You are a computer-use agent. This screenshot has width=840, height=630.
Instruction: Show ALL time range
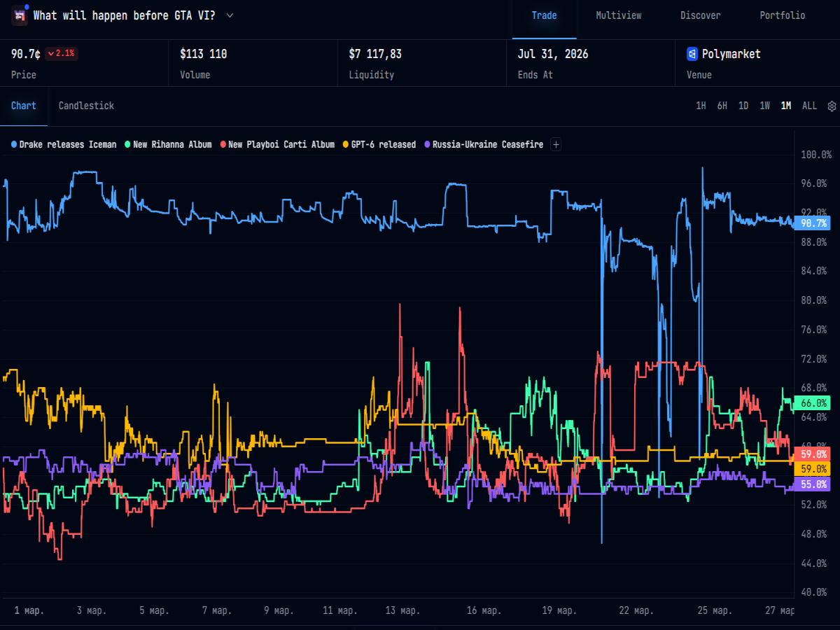coord(809,106)
